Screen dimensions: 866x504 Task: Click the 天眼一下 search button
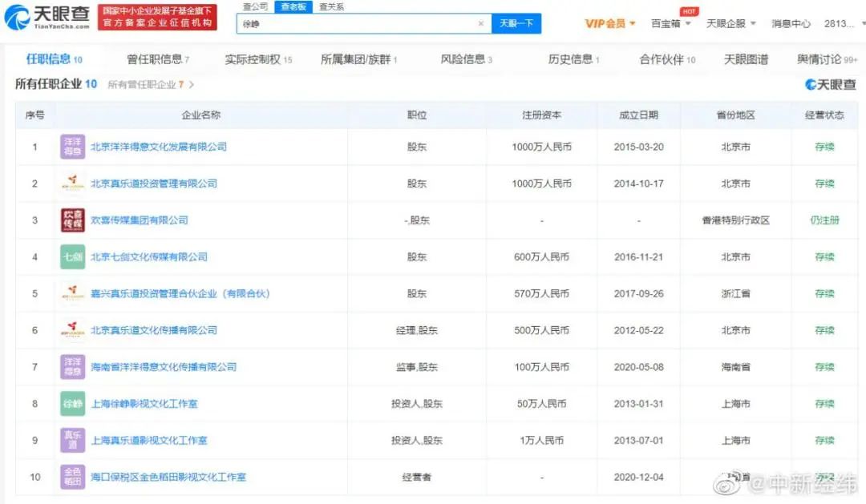click(x=516, y=23)
